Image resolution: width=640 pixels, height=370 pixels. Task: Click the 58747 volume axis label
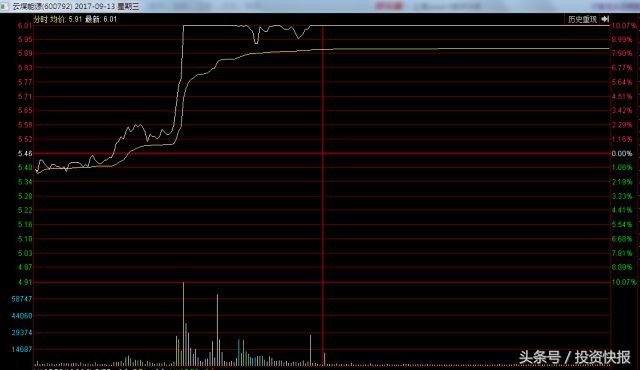(x=22, y=299)
